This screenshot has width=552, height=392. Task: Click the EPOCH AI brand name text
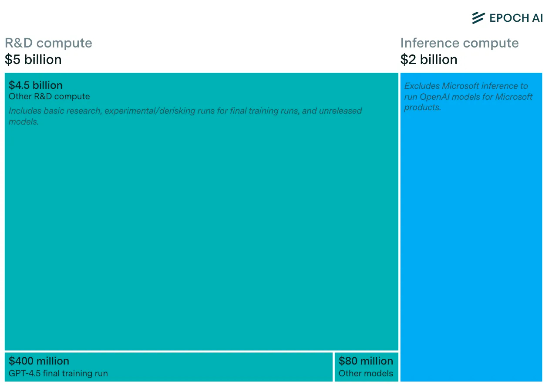click(516, 18)
